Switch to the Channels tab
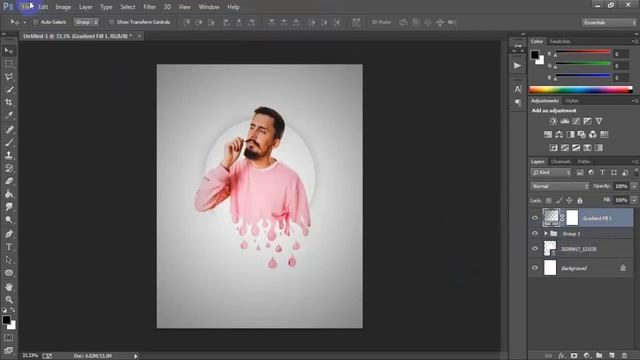Screen dimensions: 640x360 coord(560,162)
